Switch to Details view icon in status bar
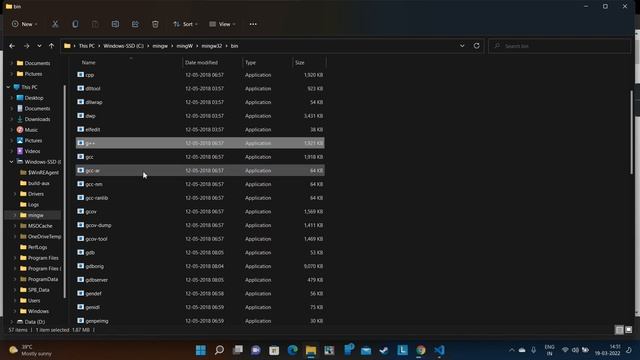 619,330
